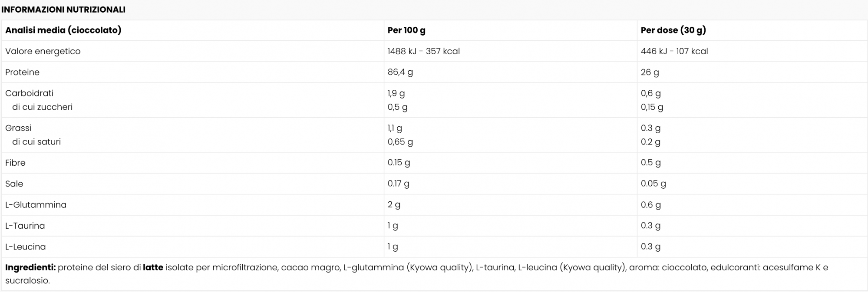
Task: Click the bold Ingredienti label
Action: 30,268
